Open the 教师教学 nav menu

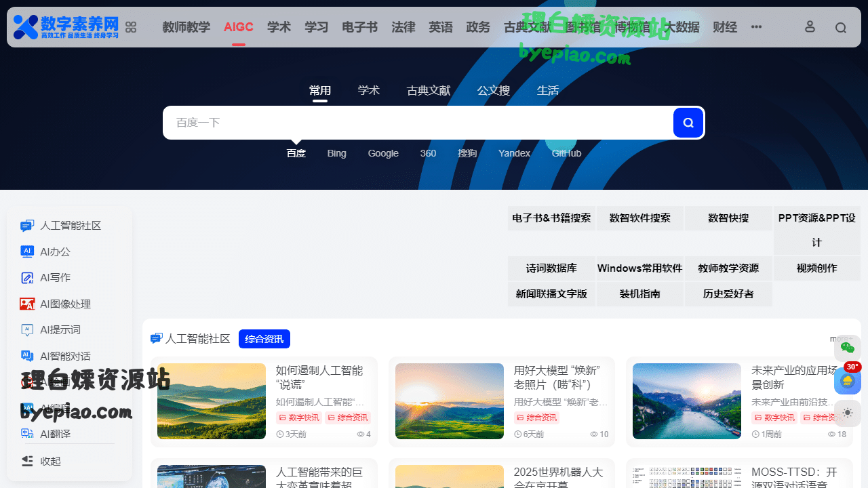[186, 27]
